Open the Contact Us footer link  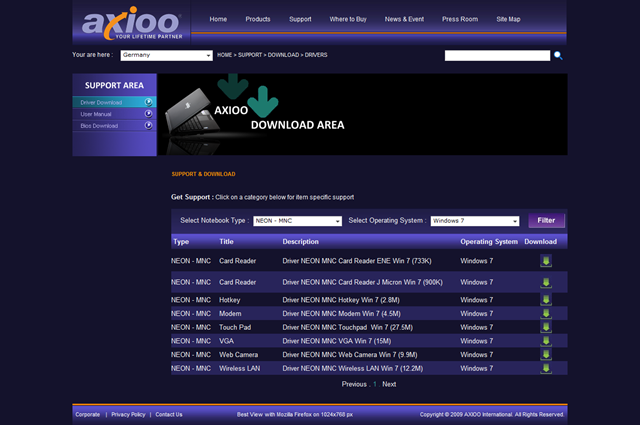coord(169,414)
